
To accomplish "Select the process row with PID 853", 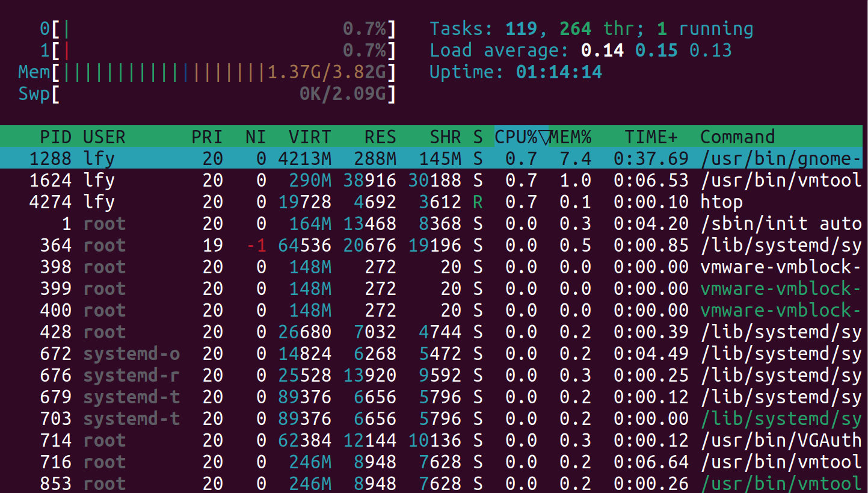I will tap(431, 483).
